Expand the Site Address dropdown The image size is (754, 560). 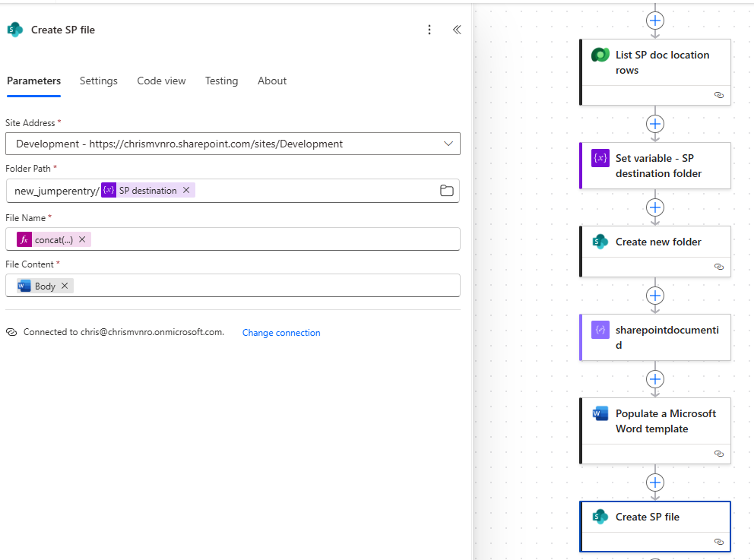coord(448,144)
